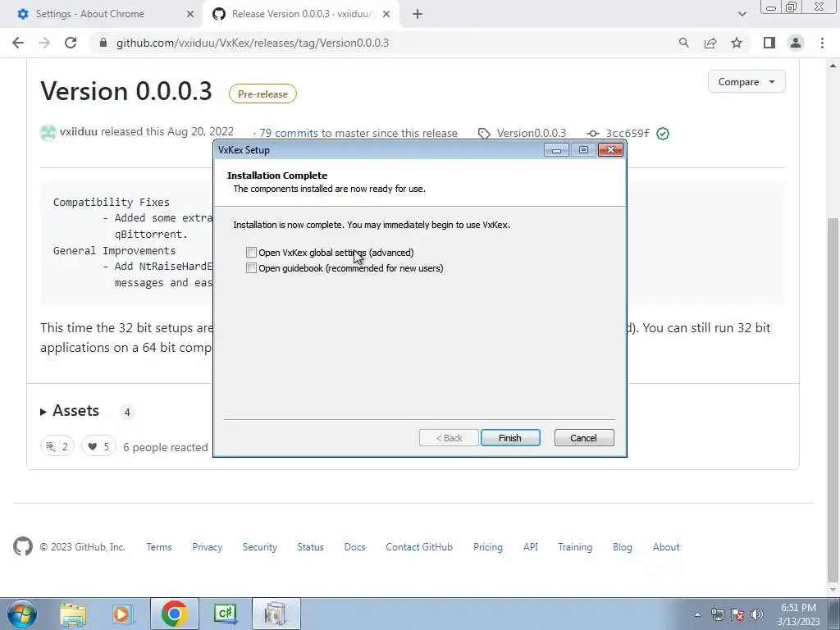Open Pricing footer link
This screenshot has height=630, width=840.
coord(488,547)
